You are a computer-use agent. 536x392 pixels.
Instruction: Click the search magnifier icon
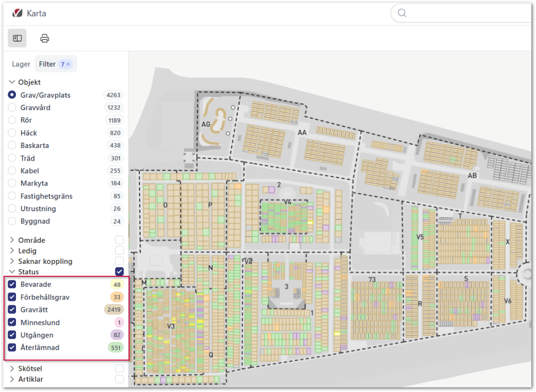tap(402, 13)
